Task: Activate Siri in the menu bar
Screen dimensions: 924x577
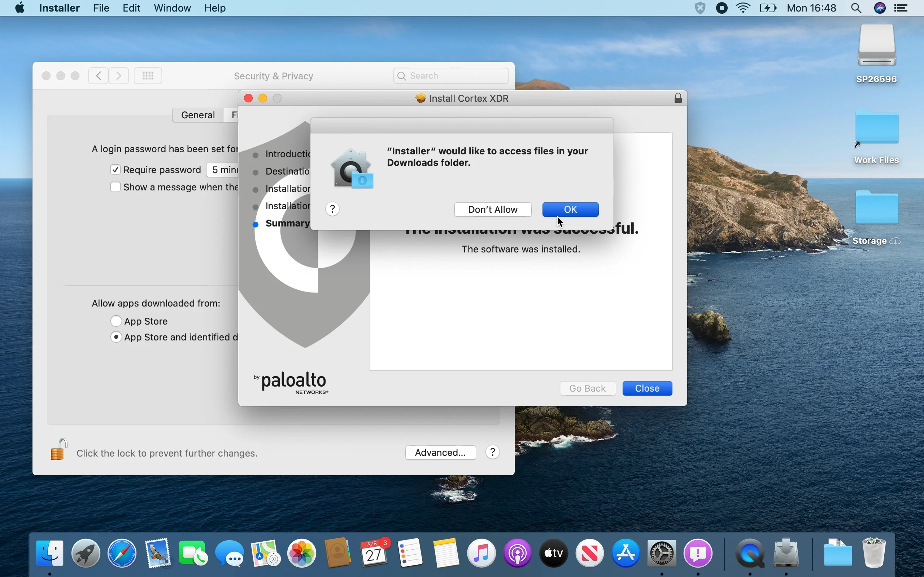Action: (x=880, y=8)
